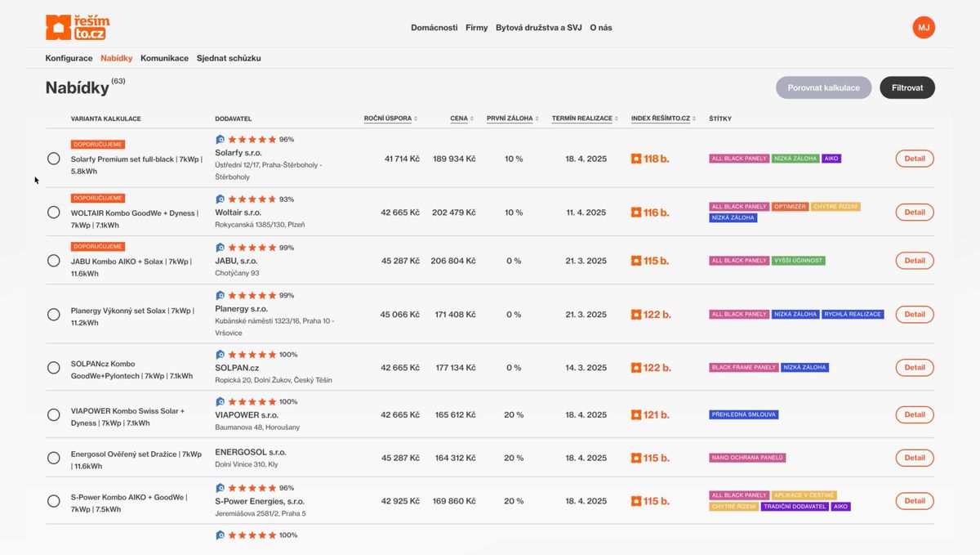Click the verified badge icon for SOLPAN.cz
This screenshot has height=555, width=980.
220,355
